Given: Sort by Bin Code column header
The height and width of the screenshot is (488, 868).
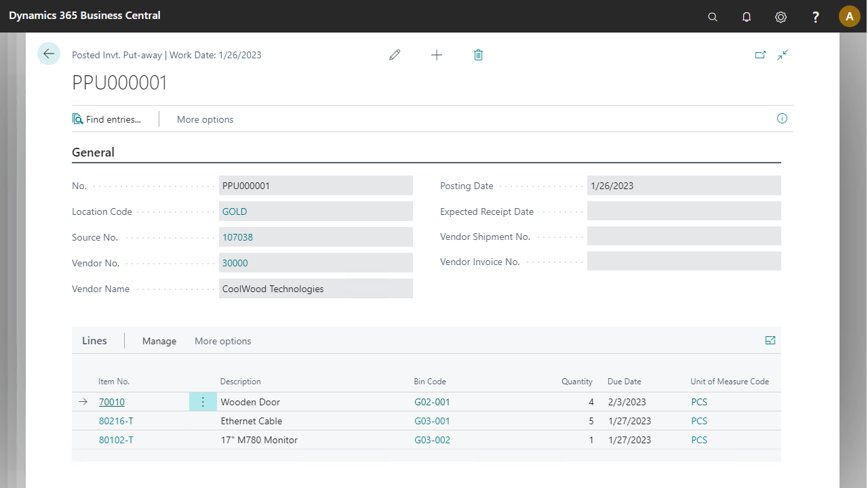Looking at the screenshot, I should [x=430, y=382].
